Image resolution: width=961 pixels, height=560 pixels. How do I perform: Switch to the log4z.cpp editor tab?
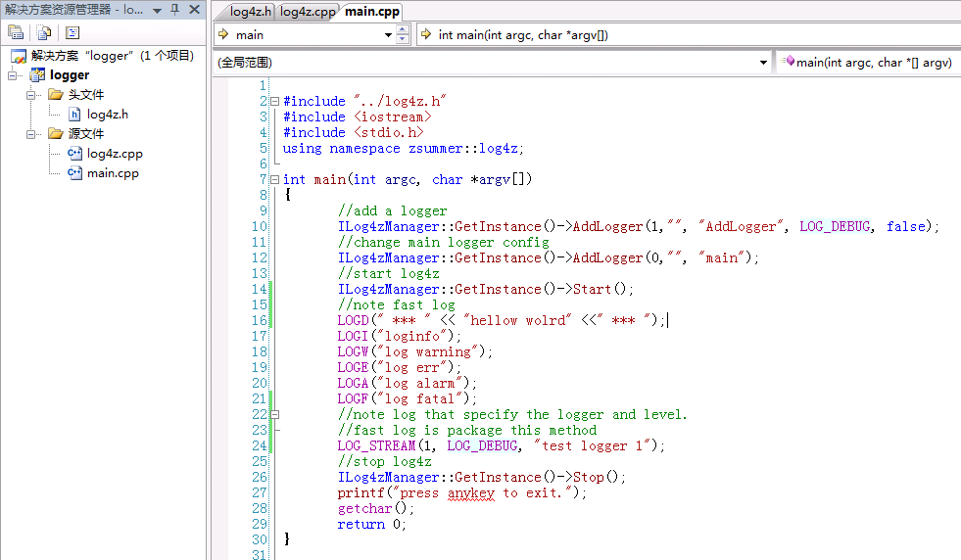307,12
